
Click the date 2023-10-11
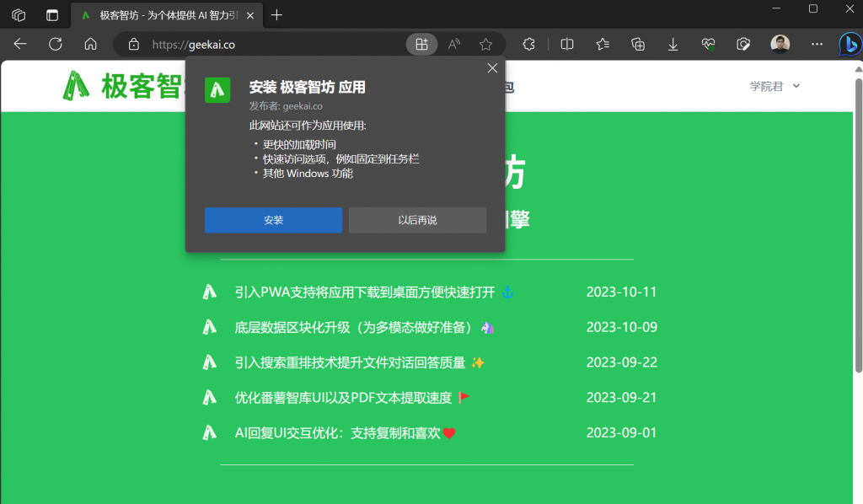tap(621, 292)
